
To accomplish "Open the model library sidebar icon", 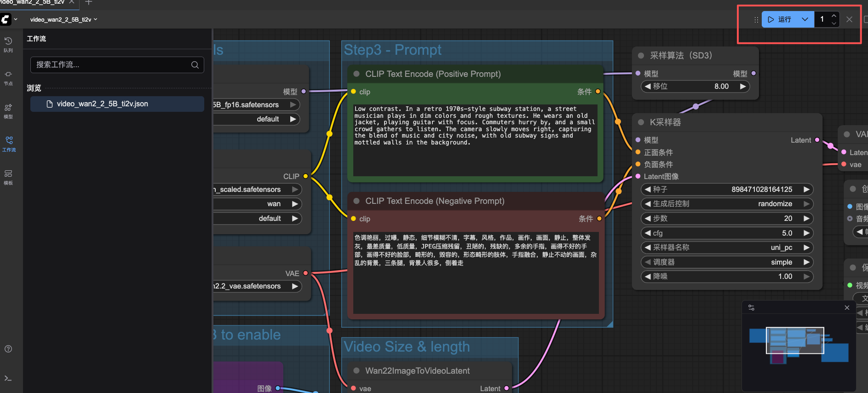I will point(8,110).
